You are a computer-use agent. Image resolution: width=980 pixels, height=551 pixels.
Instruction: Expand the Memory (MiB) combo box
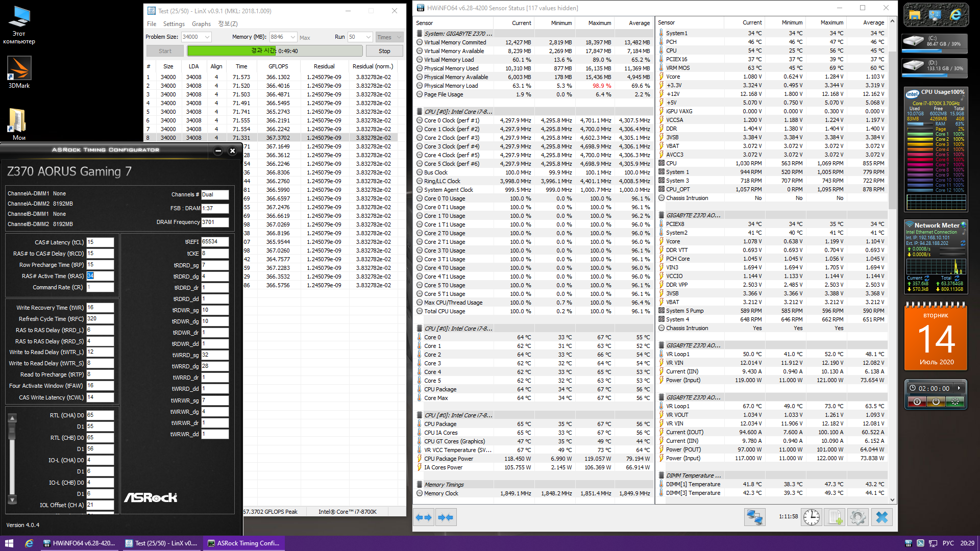[x=293, y=37]
